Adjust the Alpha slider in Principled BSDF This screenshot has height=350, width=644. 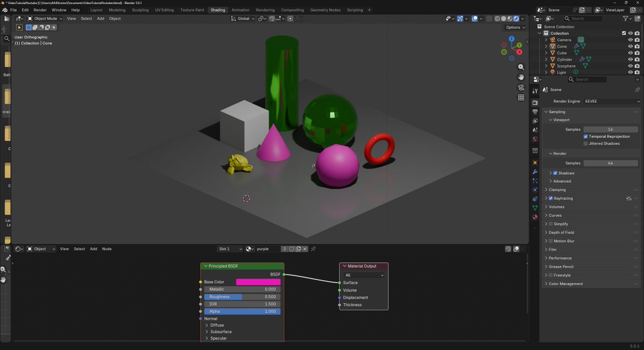pyautogui.click(x=242, y=311)
